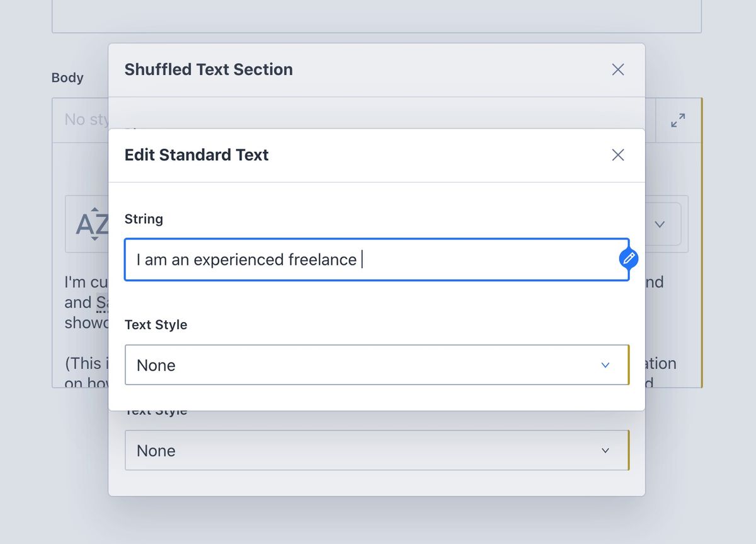Close the Edit Standard Text dialog
Image resolution: width=756 pixels, height=544 pixels.
click(x=618, y=155)
